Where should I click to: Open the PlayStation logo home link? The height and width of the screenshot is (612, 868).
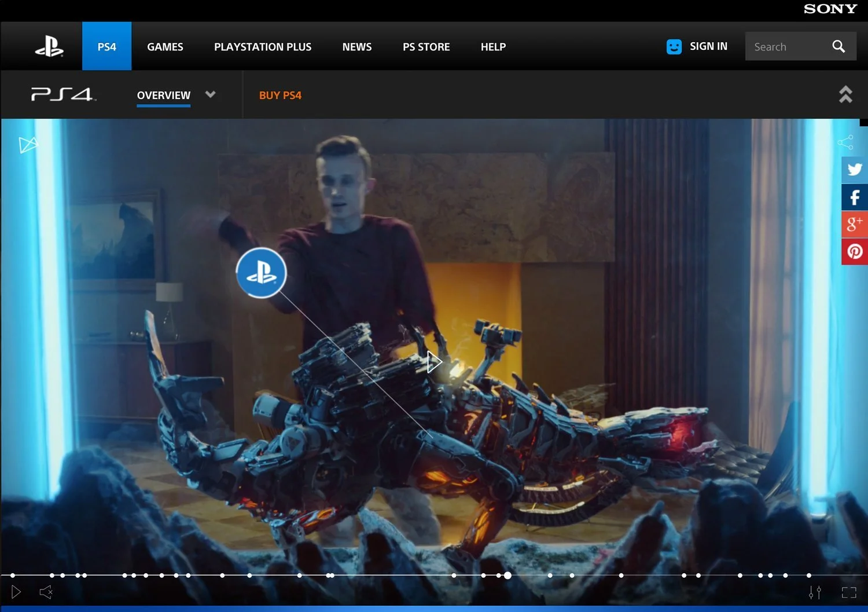(49, 46)
